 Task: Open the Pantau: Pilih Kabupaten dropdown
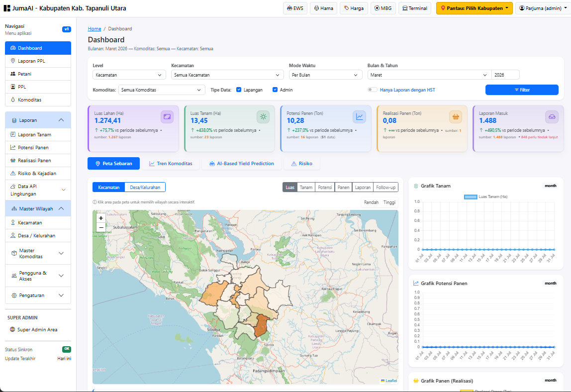[x=474, y=8]
